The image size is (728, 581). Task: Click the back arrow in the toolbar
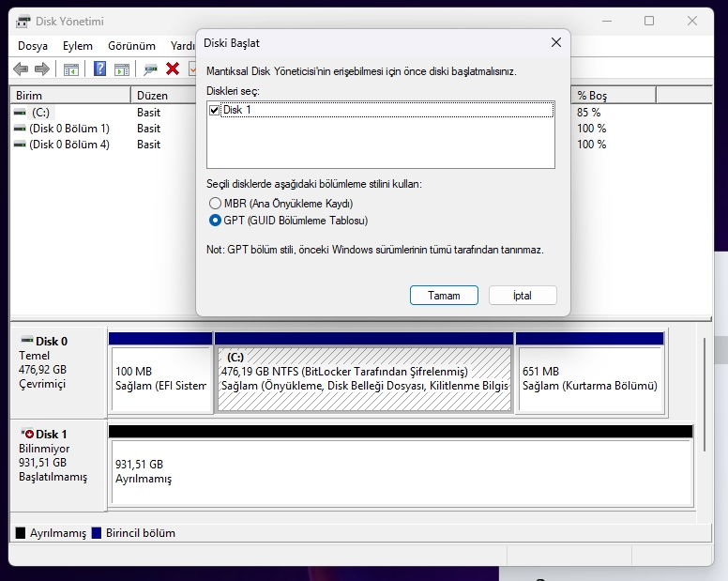click(21, 69)
